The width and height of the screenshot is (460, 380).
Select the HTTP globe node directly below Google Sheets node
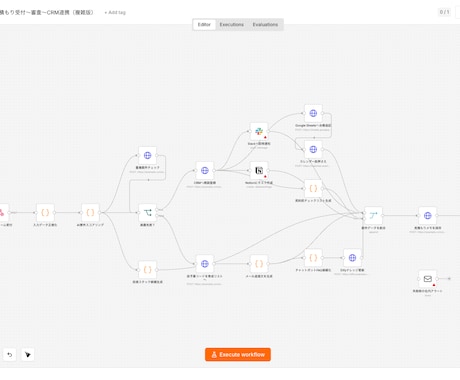pos(313,149)
